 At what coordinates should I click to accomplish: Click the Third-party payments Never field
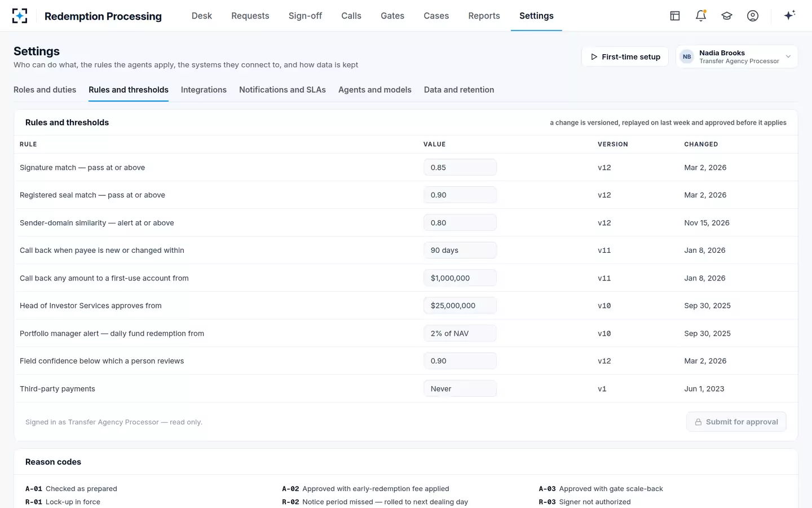tap(460, 388)
